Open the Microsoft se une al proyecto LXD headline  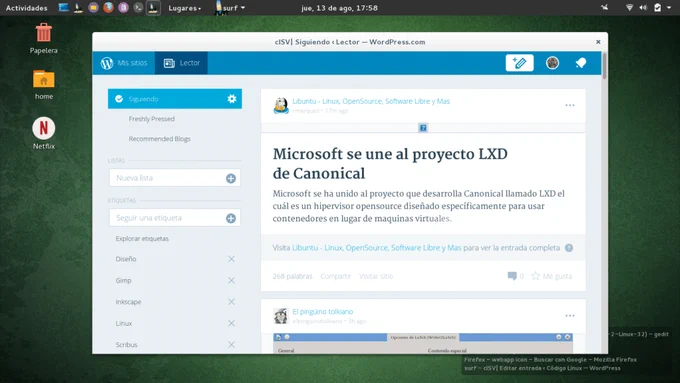[390, 164]
